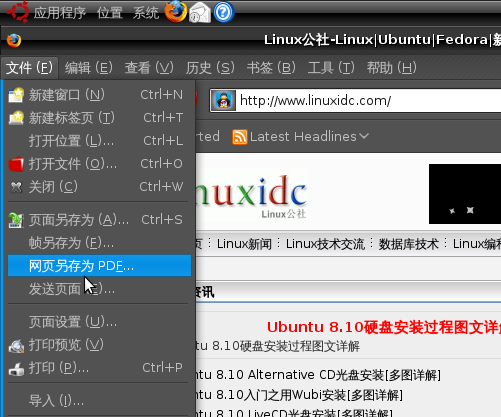Choose 页面另存为 (A)... menu entry
This screenshot has height=417, width=501.
coord(99,220)
